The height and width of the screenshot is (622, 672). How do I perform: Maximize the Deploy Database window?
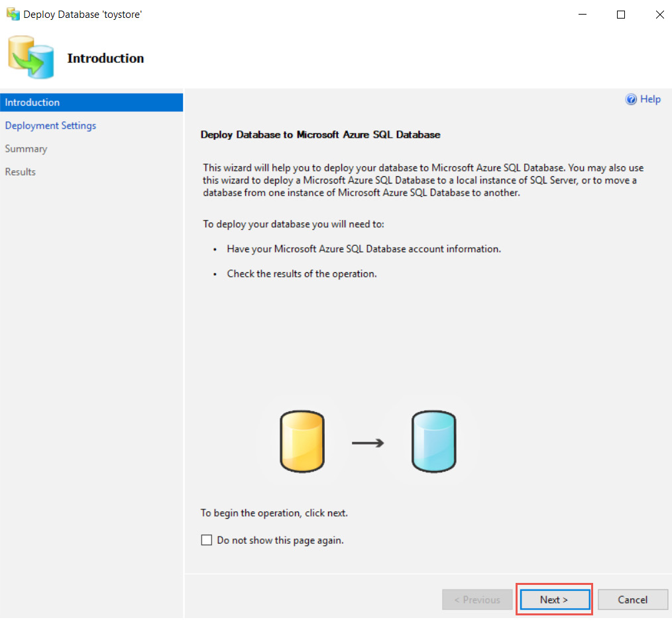click(x=620, y=14)
